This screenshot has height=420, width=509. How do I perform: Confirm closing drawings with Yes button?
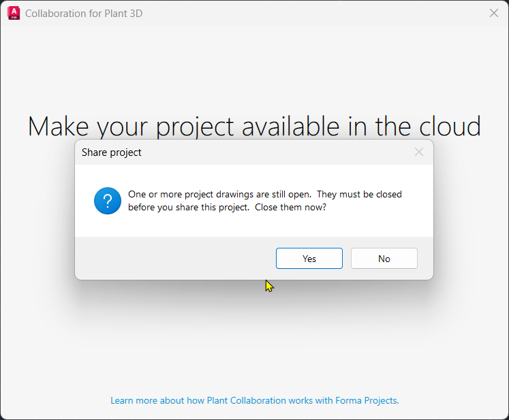point(309,259)
